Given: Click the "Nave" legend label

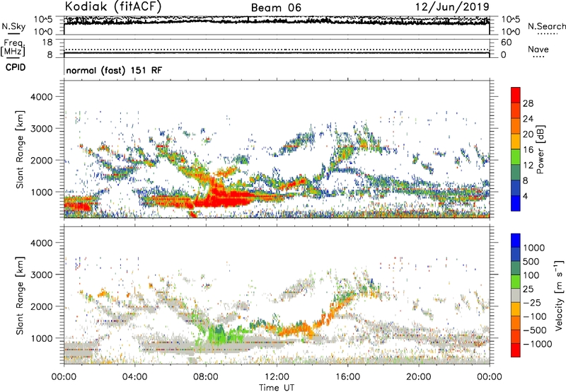Looking at the screenshot, I should [x=538, y=49].
